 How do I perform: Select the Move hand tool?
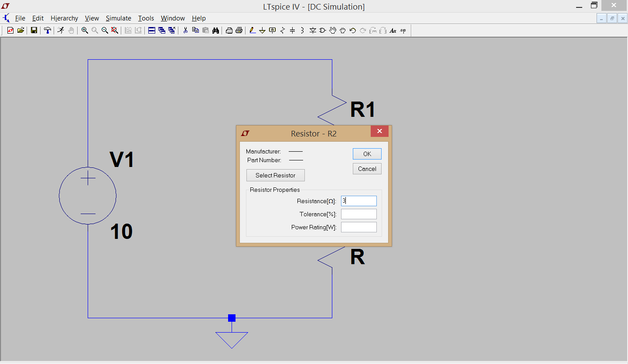333,31
